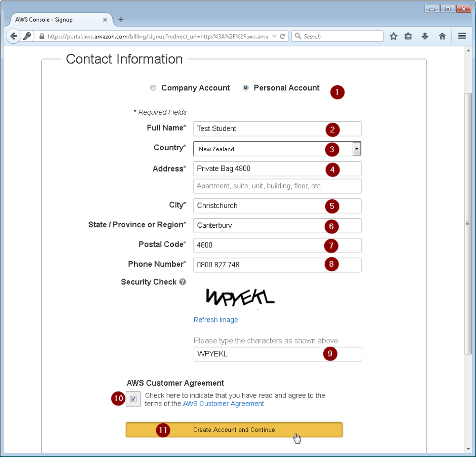476x457 pixels.
Task: Click the captcha image WPYEKL
Action: 240,297
